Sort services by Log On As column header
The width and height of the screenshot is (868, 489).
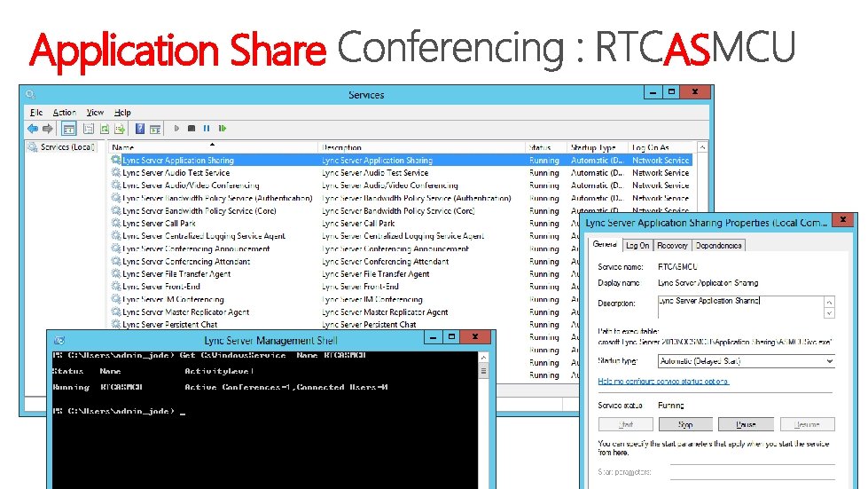pyautogui.click(x=661, y=147)
